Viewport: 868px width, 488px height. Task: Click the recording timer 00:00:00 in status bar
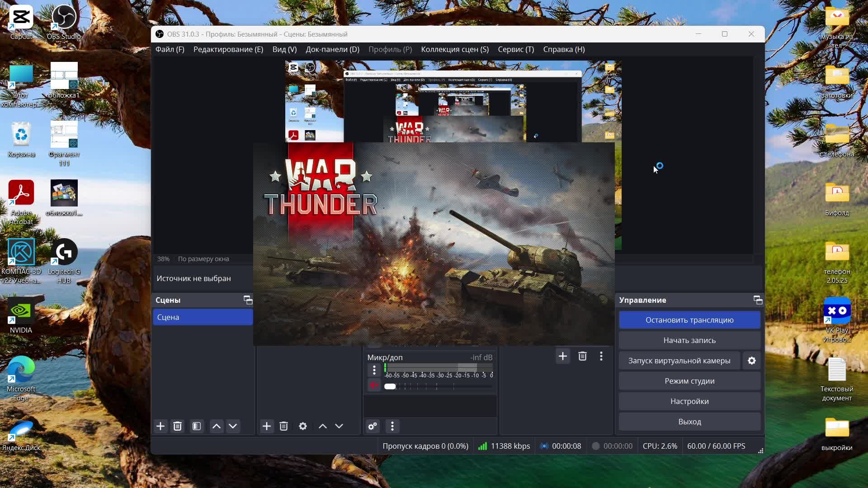[x=612, y=446]
